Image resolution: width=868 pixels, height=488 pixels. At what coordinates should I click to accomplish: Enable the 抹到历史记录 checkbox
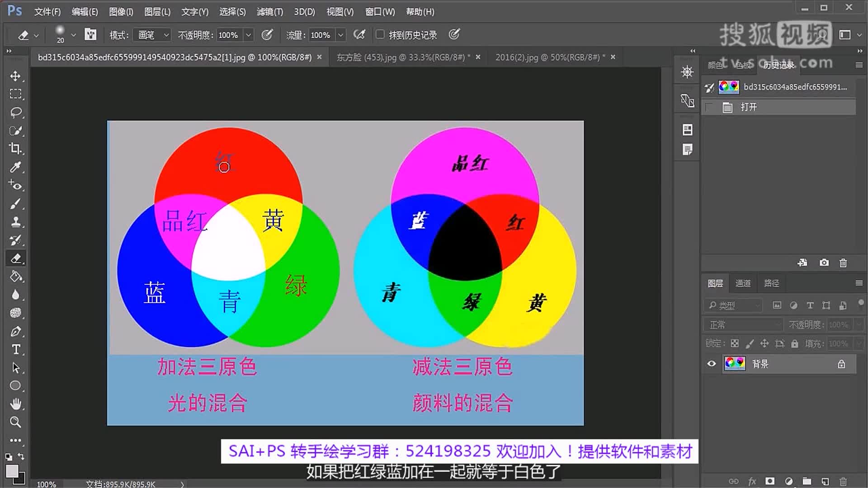(380, 34)
